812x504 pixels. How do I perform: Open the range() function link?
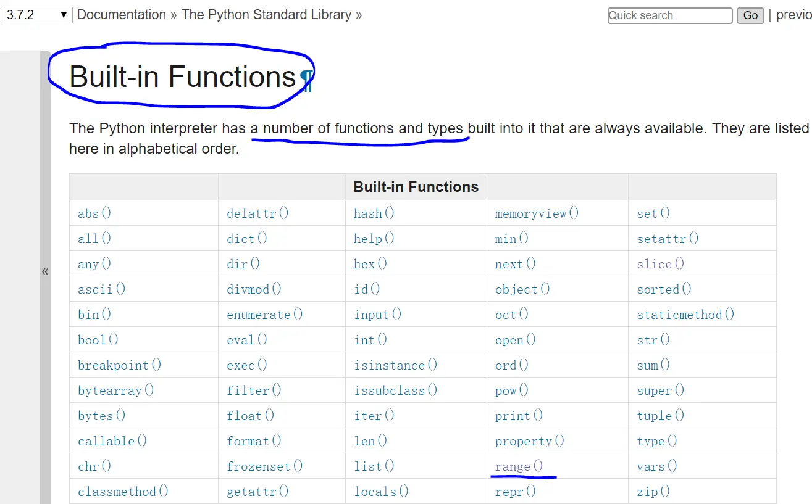519,466
